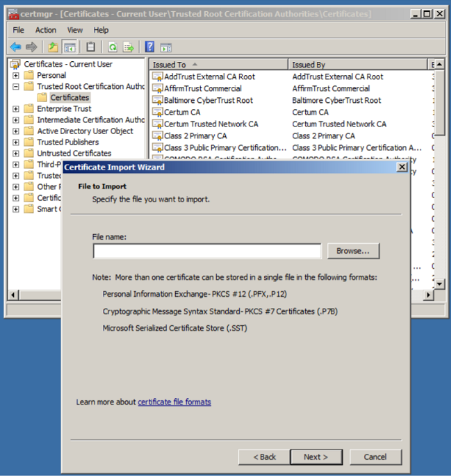Expand the Untrusted Certificates node
Image resolution: width=465 pixels, height=476 pixels.
point(16,154)
